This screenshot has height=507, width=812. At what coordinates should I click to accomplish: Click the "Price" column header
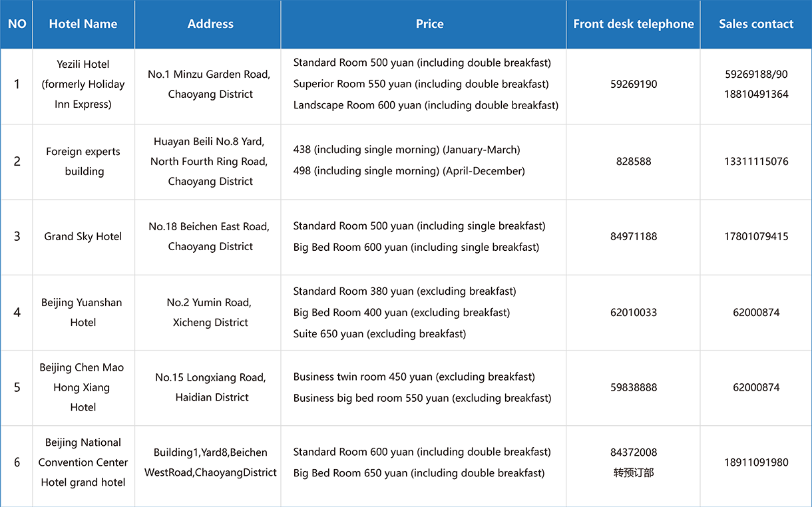tap(429, 24)
